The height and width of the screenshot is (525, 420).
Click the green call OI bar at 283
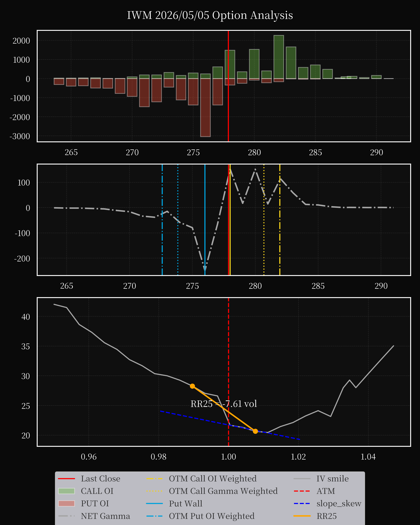pos(291,63)
